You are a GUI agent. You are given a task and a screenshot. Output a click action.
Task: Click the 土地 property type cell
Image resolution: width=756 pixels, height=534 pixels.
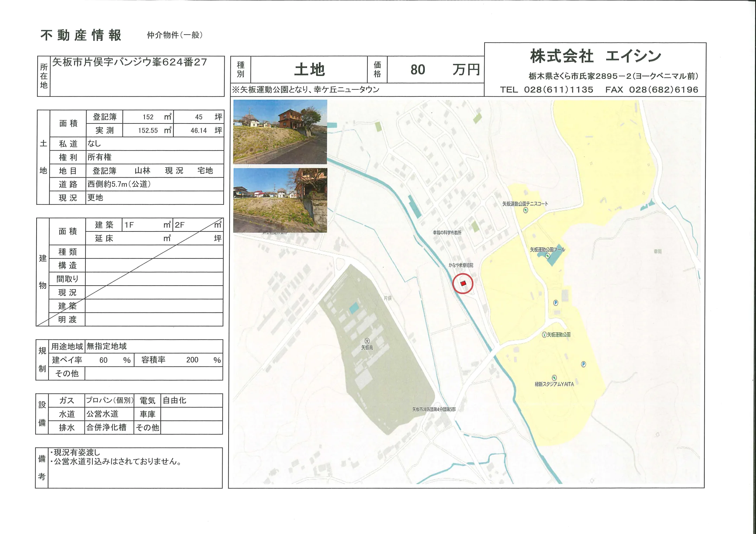tap(309, 70)
